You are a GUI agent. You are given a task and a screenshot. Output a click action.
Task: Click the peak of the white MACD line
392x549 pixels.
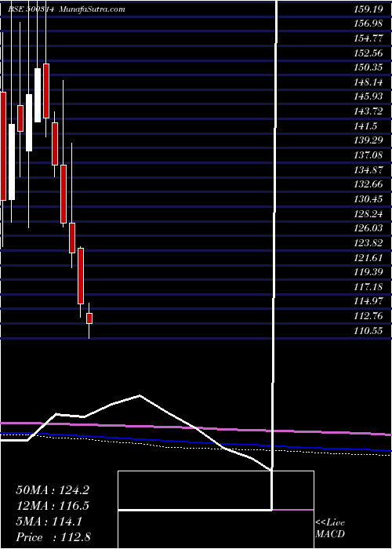[140, 395]
